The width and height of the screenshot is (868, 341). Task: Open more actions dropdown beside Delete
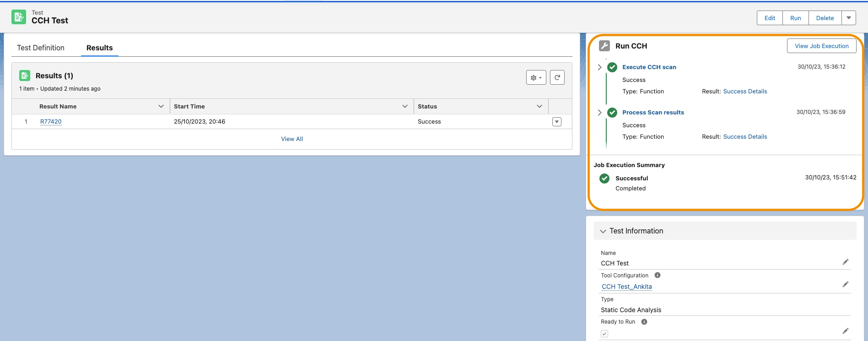(849, 18)
